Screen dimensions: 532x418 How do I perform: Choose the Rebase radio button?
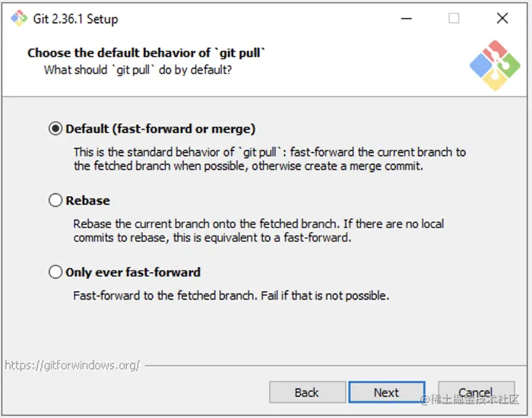point(55,201)
